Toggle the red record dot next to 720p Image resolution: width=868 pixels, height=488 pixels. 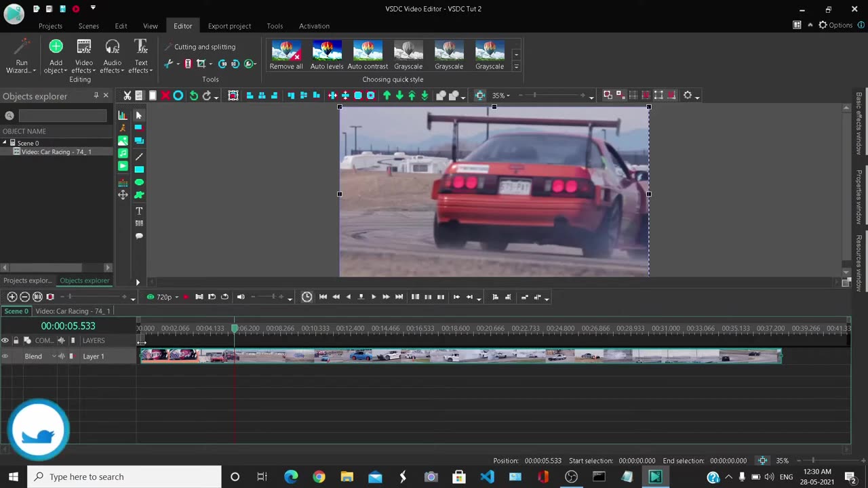pos(185,297)
